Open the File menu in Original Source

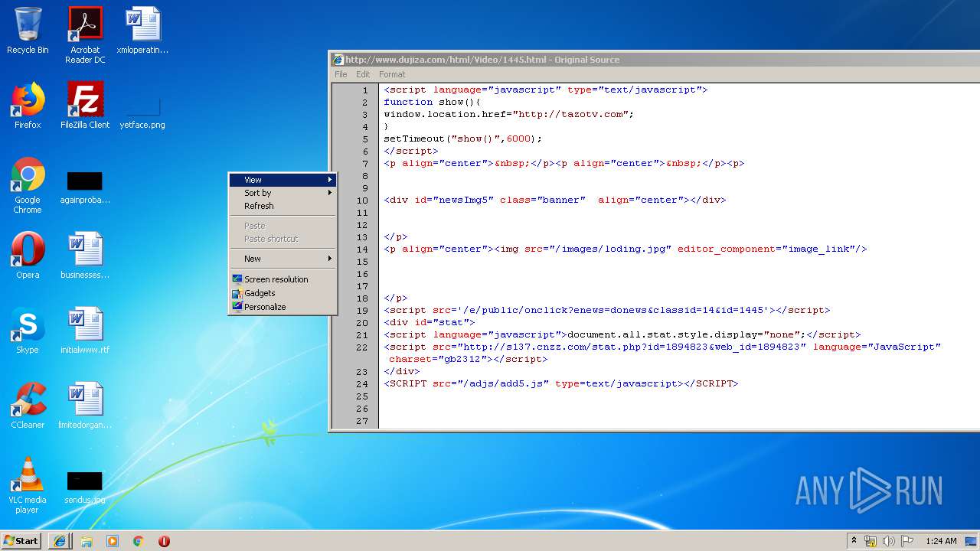click(341, 74)
